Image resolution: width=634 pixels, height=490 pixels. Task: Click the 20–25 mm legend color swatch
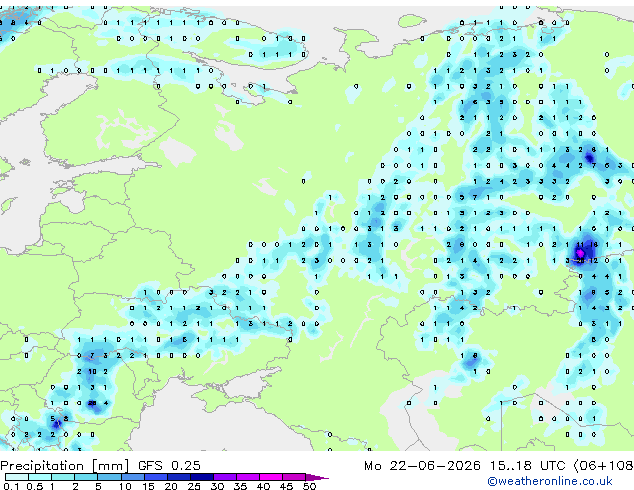(179, 477)
